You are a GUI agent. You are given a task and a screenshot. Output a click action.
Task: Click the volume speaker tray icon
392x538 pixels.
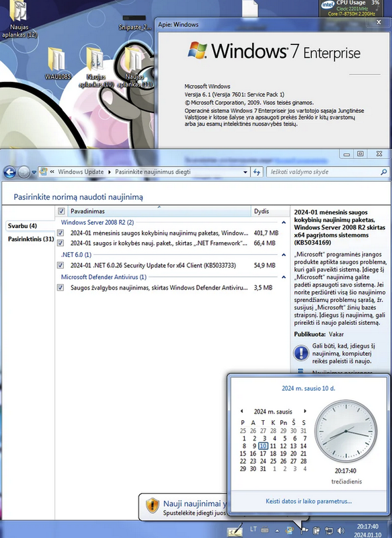341,531
